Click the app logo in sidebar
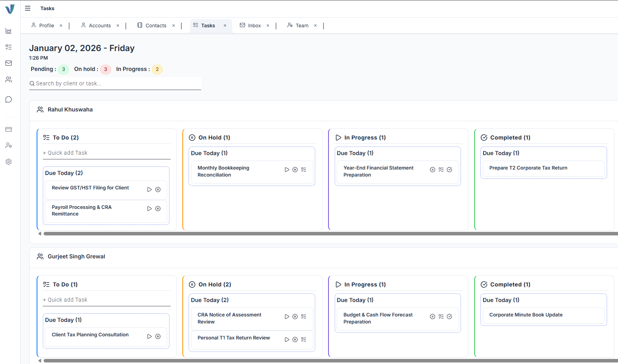Screen dimensions: 618x364 click(x=10, y=9)
